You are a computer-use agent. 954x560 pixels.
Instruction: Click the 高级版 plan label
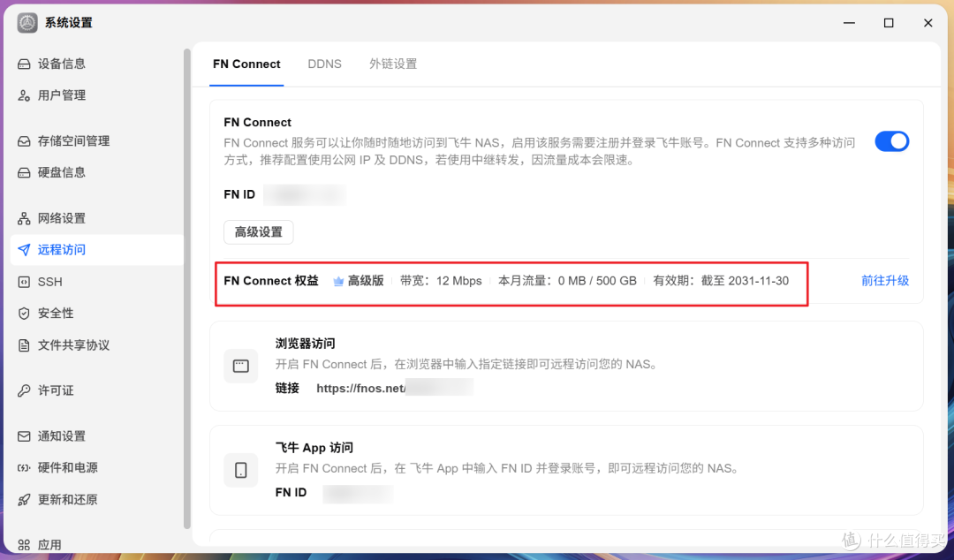coord(366,281)
